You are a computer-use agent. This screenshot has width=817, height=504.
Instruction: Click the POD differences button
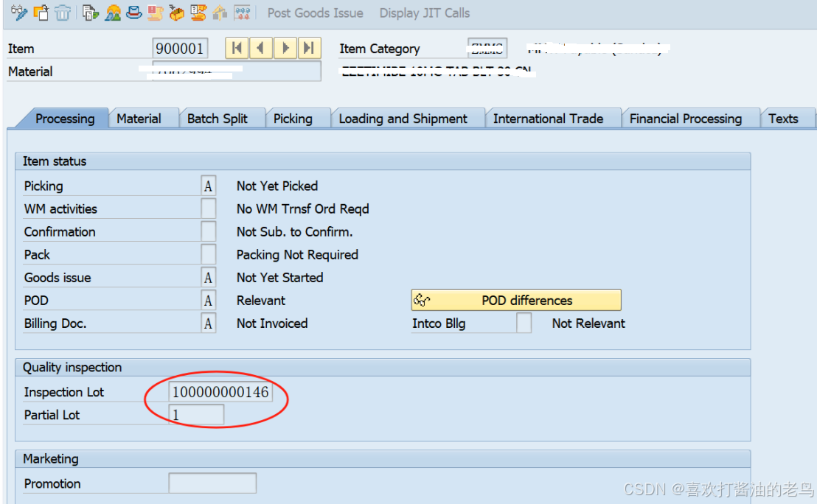coord(516,300)
